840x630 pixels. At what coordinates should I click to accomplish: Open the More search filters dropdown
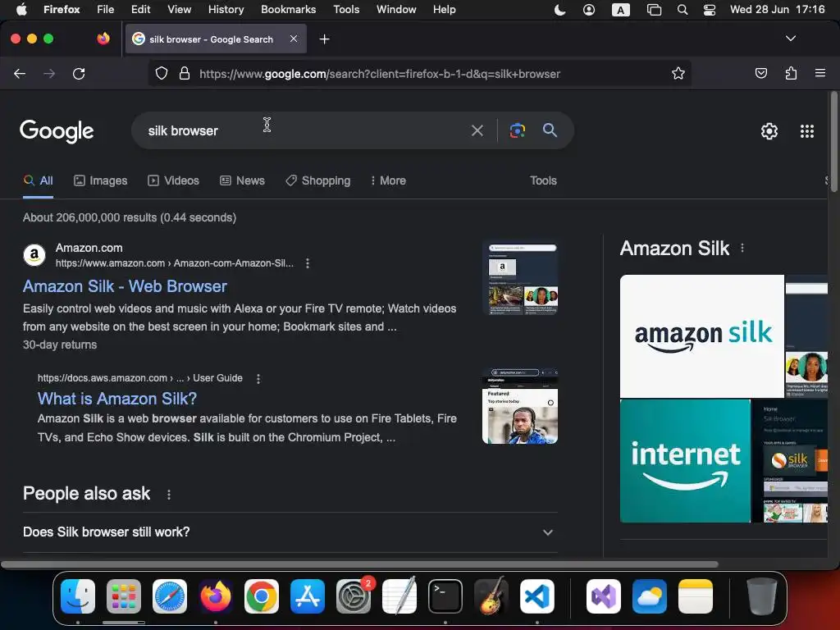tap(388, 180)
